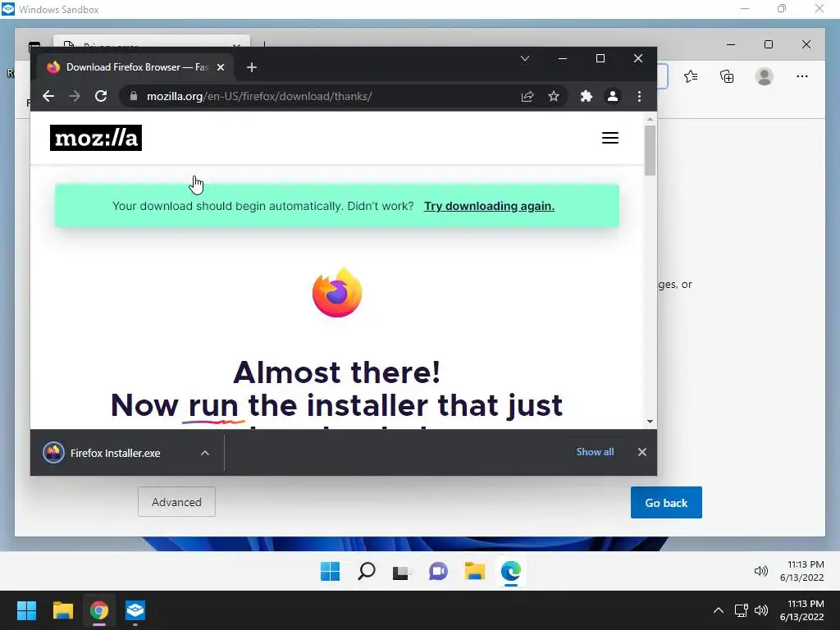Click the Mozilla logo
This screenshot has height=630, width=840.
(96, 138)
